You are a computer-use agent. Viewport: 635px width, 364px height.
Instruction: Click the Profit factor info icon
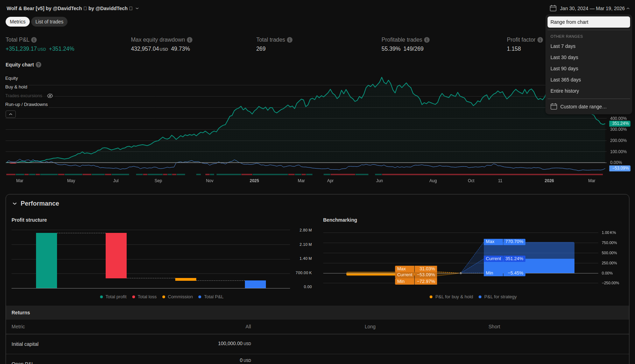[540, 40]
